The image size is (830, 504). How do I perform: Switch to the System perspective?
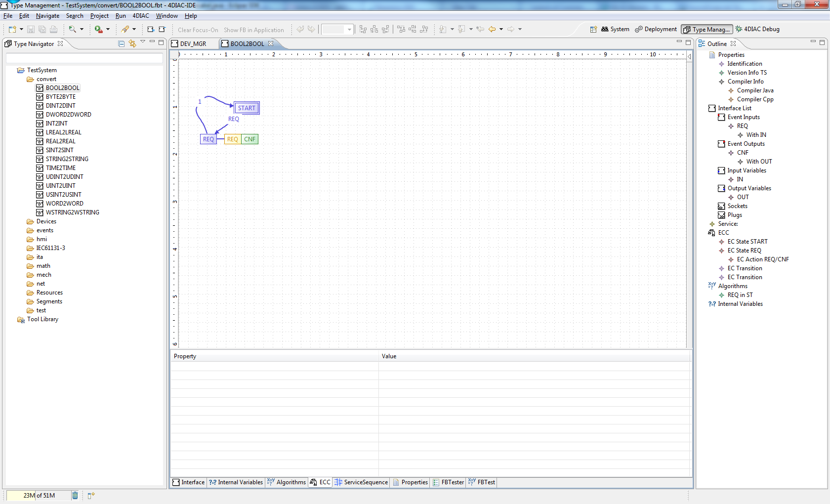[615, 29]
